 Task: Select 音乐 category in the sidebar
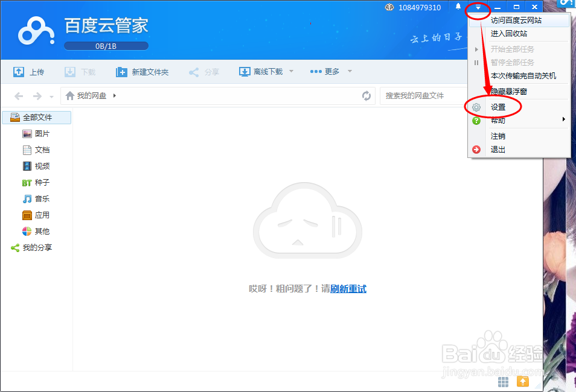pyautogui.click(x=36, y=199)
